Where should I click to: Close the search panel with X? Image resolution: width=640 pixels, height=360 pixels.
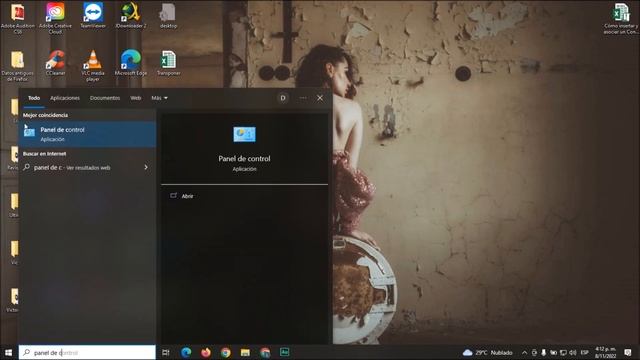tap(320, 98)
